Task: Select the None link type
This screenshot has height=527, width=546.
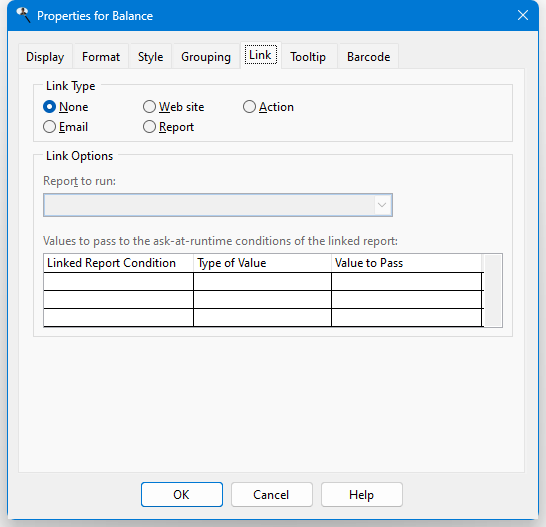Action: [65, 107]
